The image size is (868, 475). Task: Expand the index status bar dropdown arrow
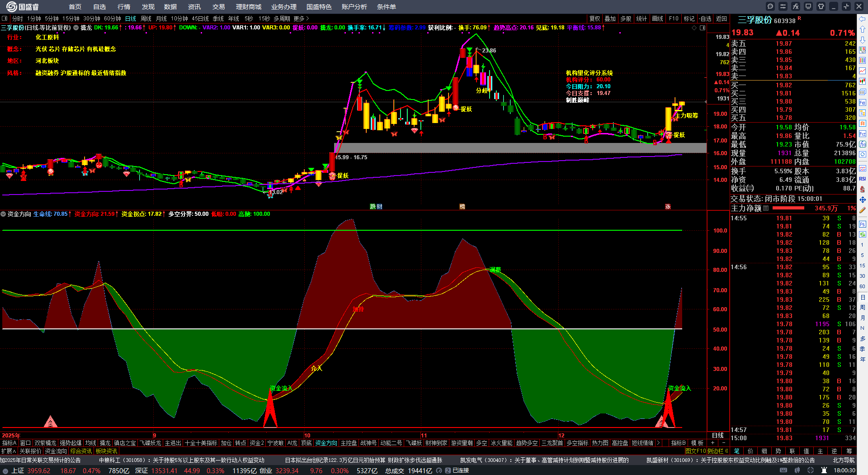(x=5, y=471)
